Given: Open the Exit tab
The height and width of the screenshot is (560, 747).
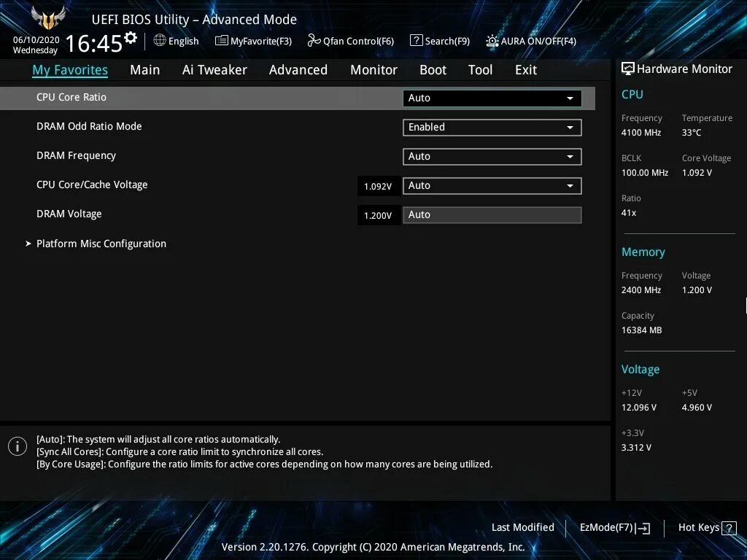Looking at the screenshot, I should pos(526,70).
